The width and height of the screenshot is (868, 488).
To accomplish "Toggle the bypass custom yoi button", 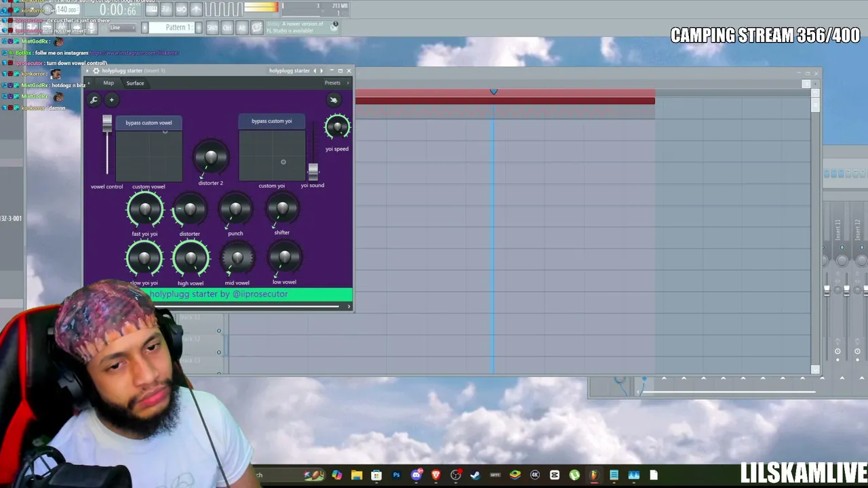I will tap(271, 121).
